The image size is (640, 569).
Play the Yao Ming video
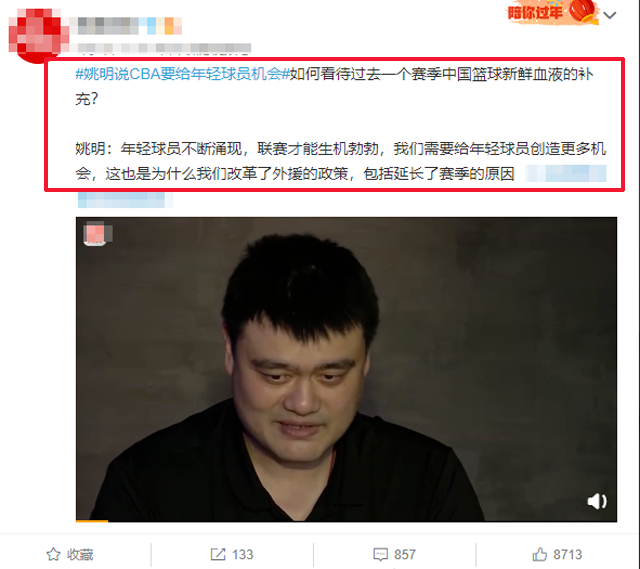coord(346,369)
